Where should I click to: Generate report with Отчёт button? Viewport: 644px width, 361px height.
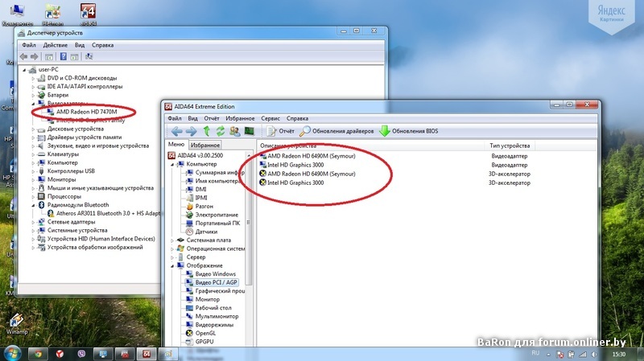pos(280,131)
